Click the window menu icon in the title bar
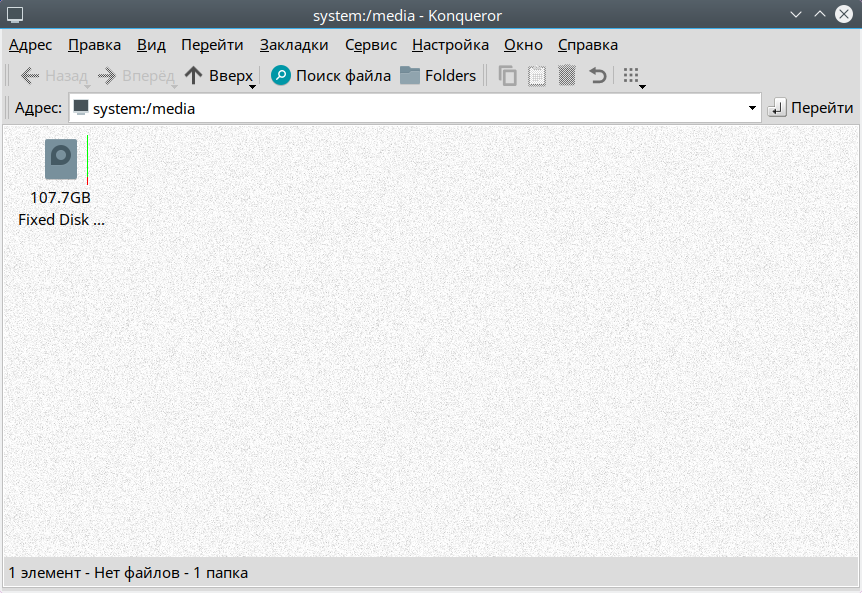This screenshot has height=593, width=862. click(15, 15)
